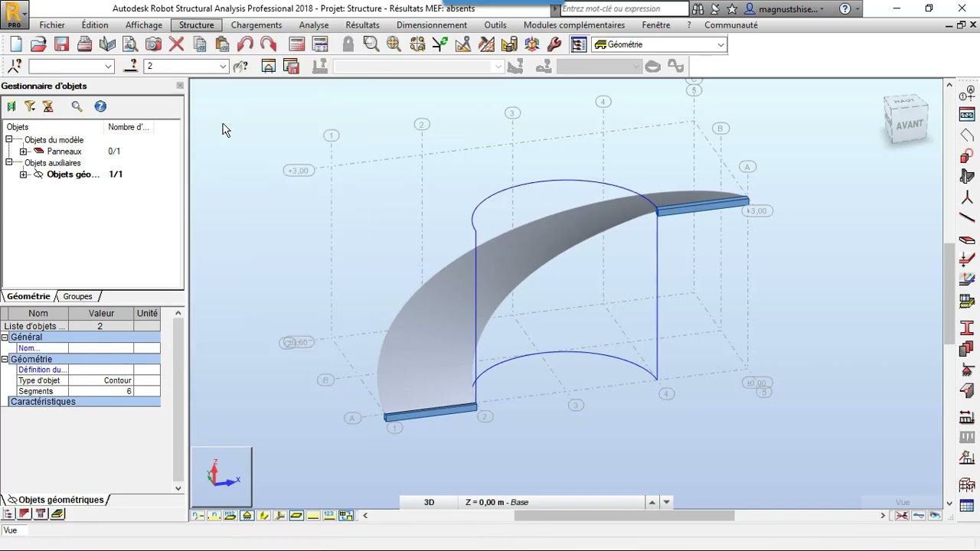
Task: Print the current document
Action: (x=84, y=44)
